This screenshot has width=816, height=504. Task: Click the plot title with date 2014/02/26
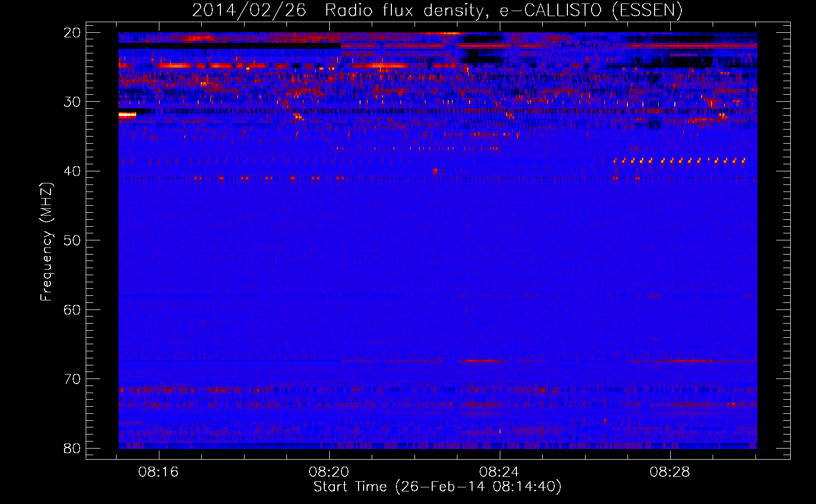tap(437, 10)
